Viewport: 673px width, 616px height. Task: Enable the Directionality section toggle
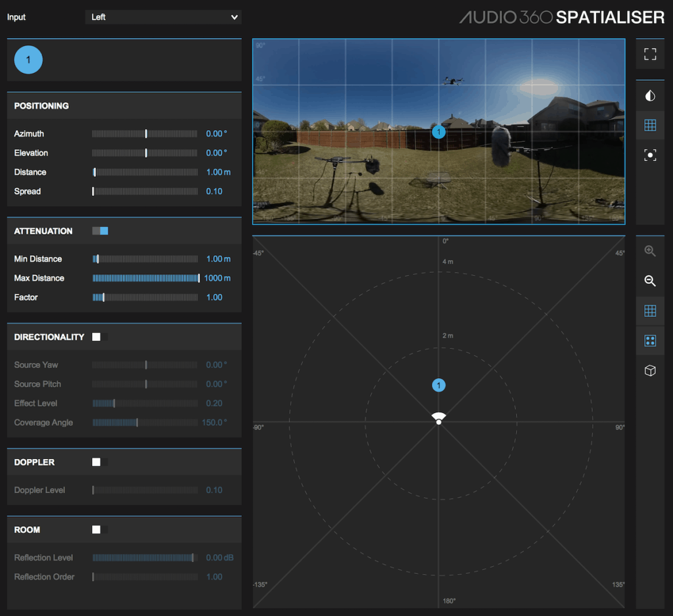point(99,337)
